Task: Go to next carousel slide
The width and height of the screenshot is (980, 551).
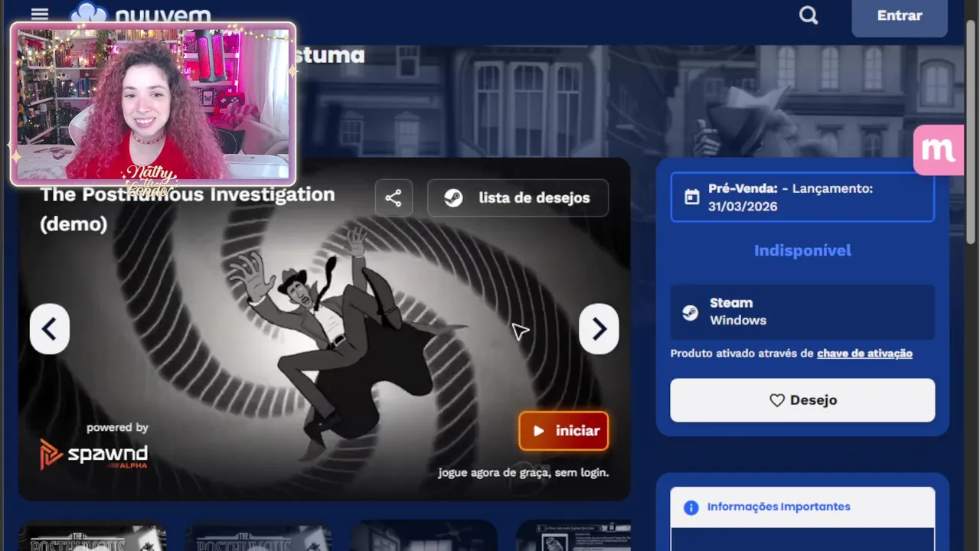Action: (599, 329)
